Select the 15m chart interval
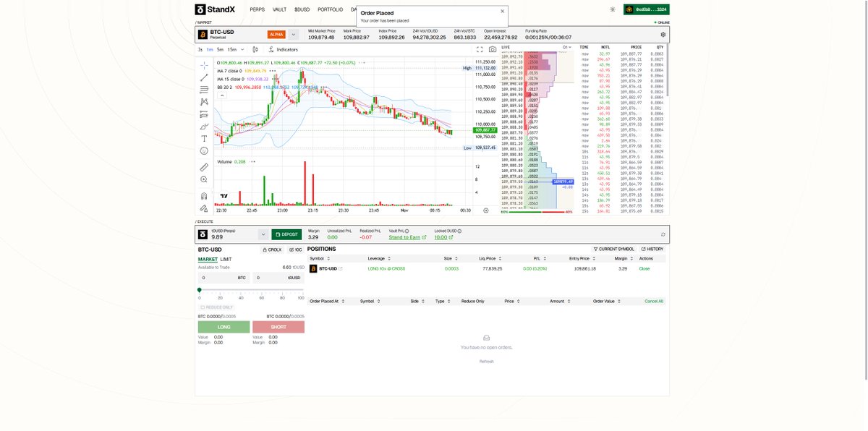This screenshot has width=868, height=431. pos(231,50)
